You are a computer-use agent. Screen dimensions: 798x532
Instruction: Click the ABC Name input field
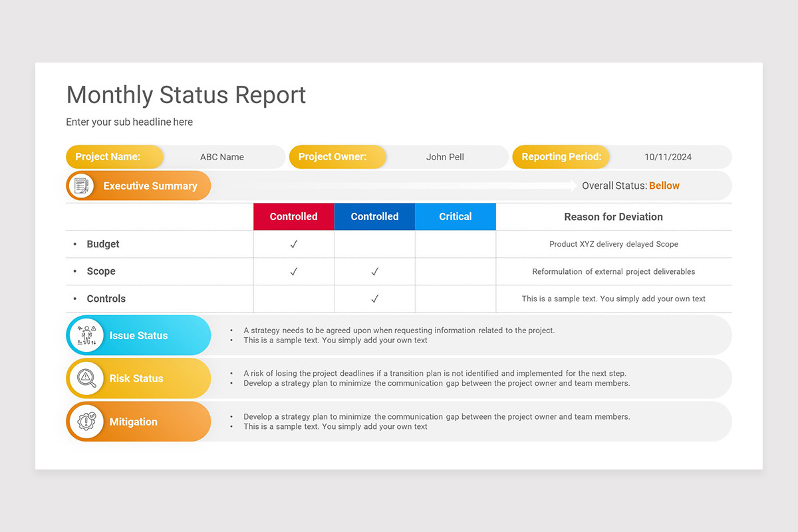[222, 157]
